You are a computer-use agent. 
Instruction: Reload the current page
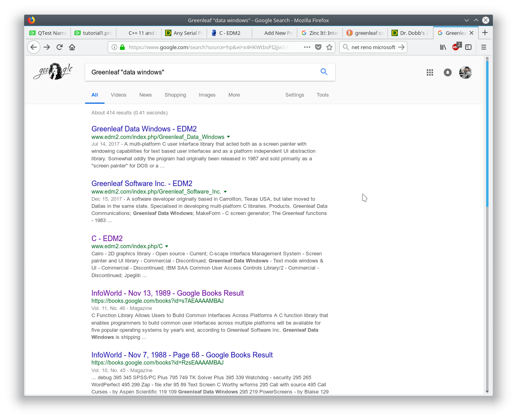[59, 47]
